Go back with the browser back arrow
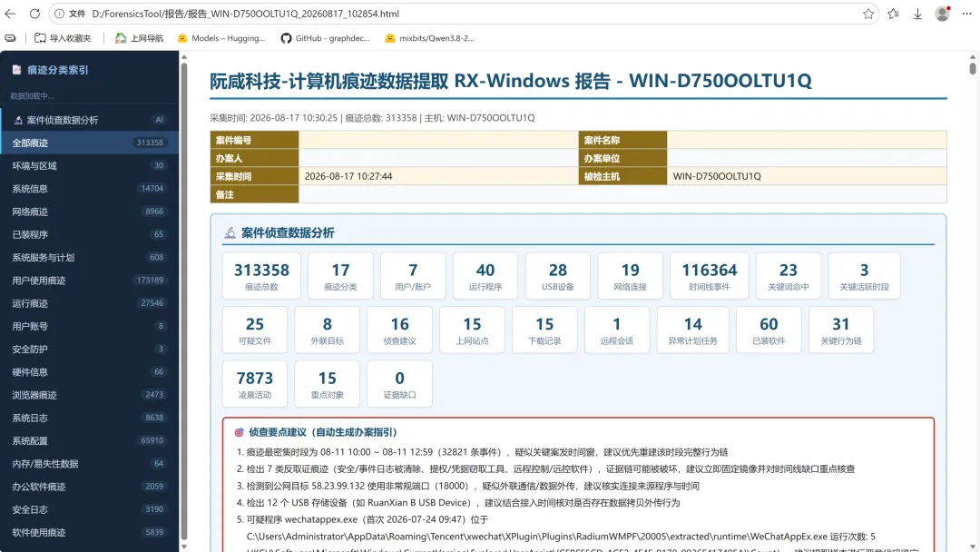Screen dimensions: 980x552 click(x=10, y=14)
